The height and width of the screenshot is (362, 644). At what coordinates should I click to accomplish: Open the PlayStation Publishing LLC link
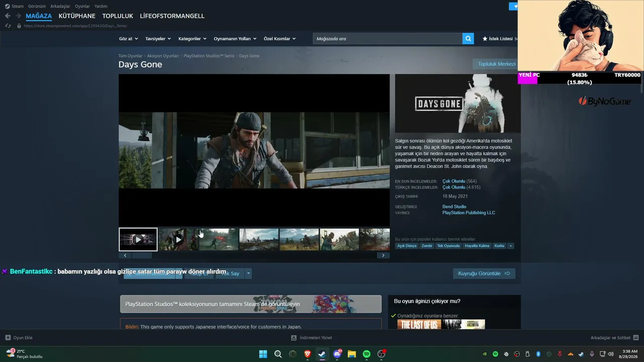pos(469,213)
